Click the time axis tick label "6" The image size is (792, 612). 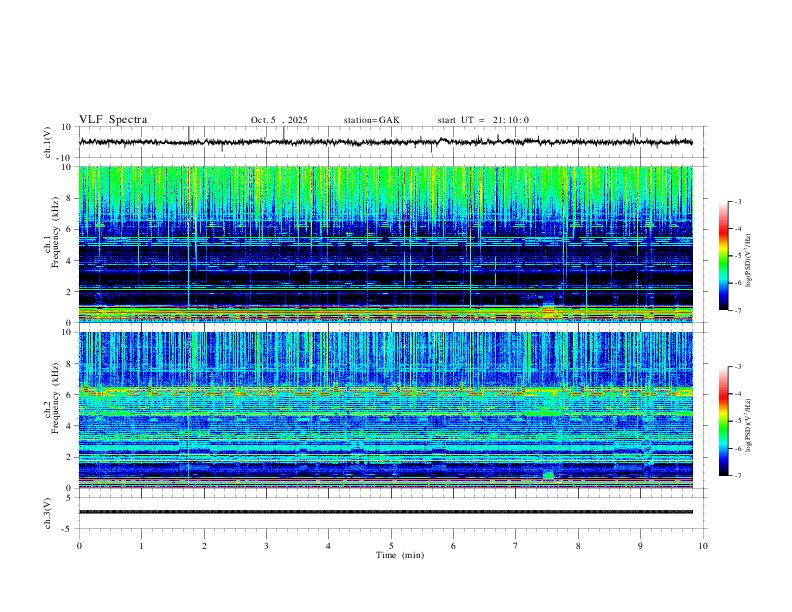click(x=453, y=546)
